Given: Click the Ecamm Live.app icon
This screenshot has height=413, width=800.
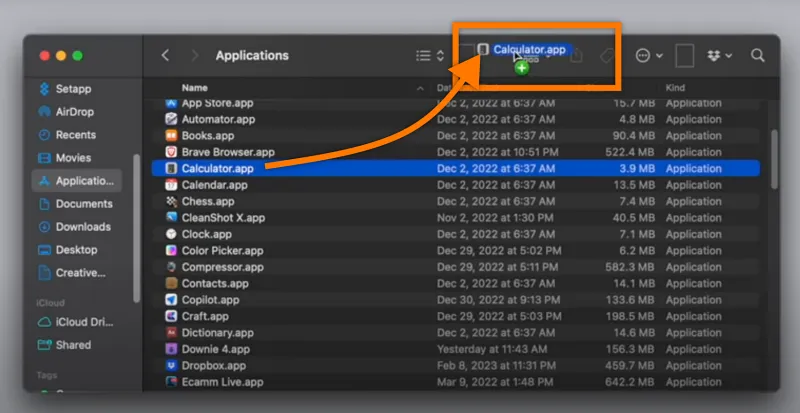Looking at the screenshot, I should tap(171, 382).
